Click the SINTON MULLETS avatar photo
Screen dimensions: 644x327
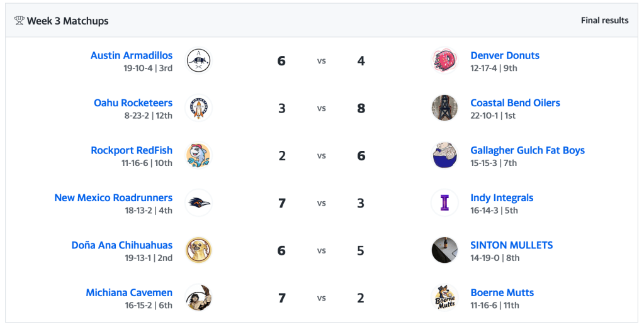444,250
